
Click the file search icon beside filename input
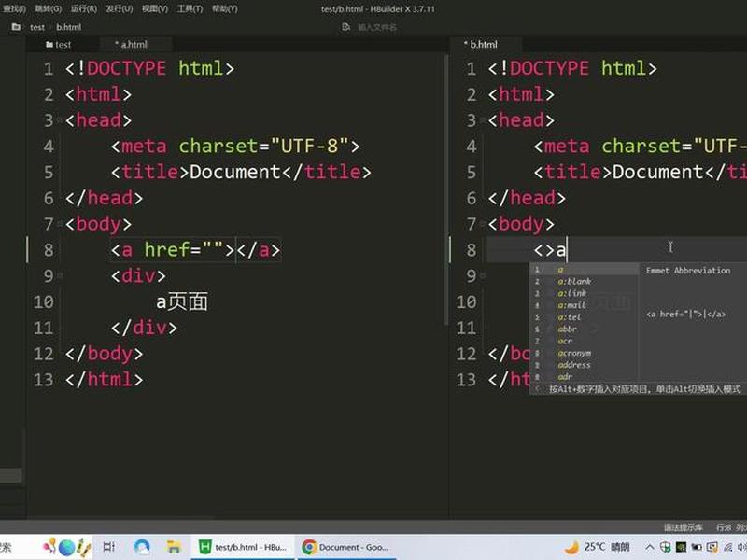tap(346, 27)
